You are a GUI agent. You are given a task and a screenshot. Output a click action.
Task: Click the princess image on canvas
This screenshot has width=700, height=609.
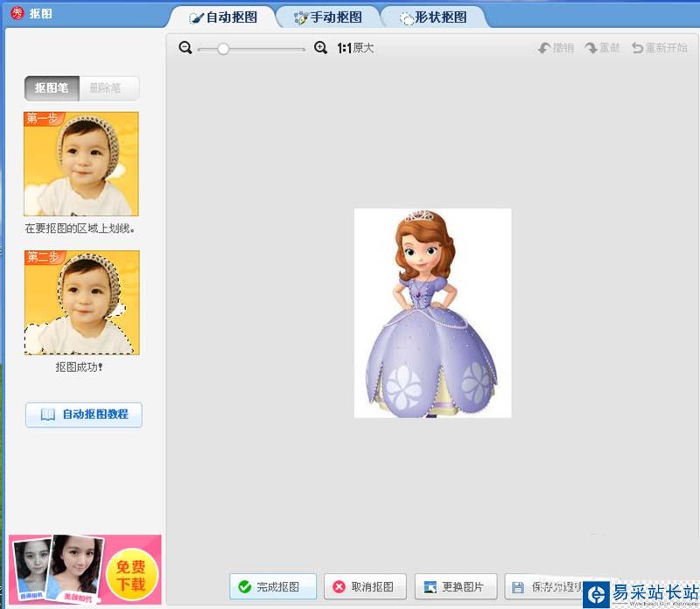pos(432,313)
